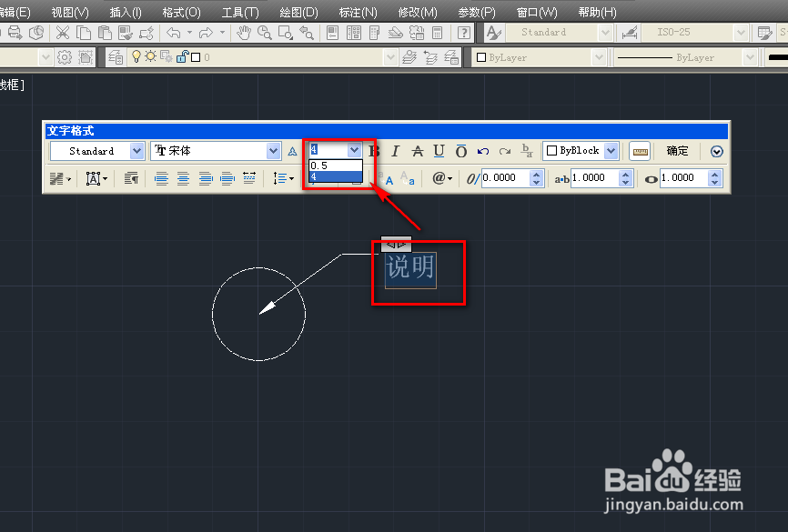Toggle Strikethrough formatting

[418, 151]
